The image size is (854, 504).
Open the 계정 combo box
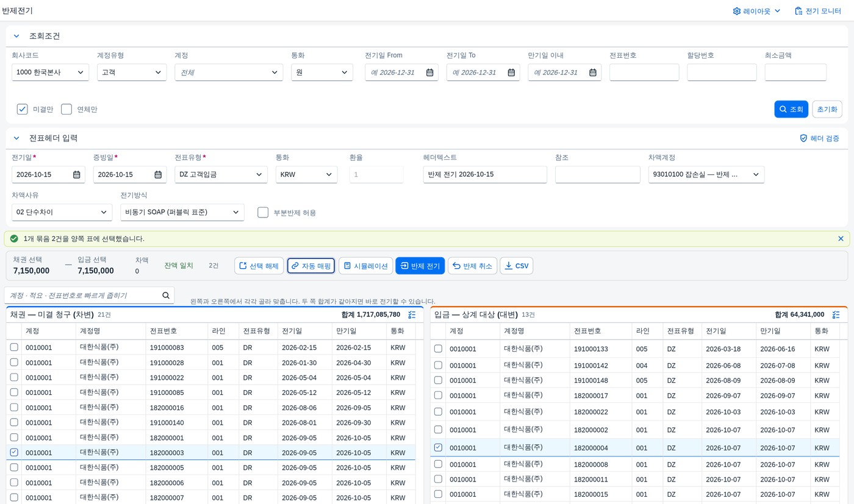tap(229, 73)
